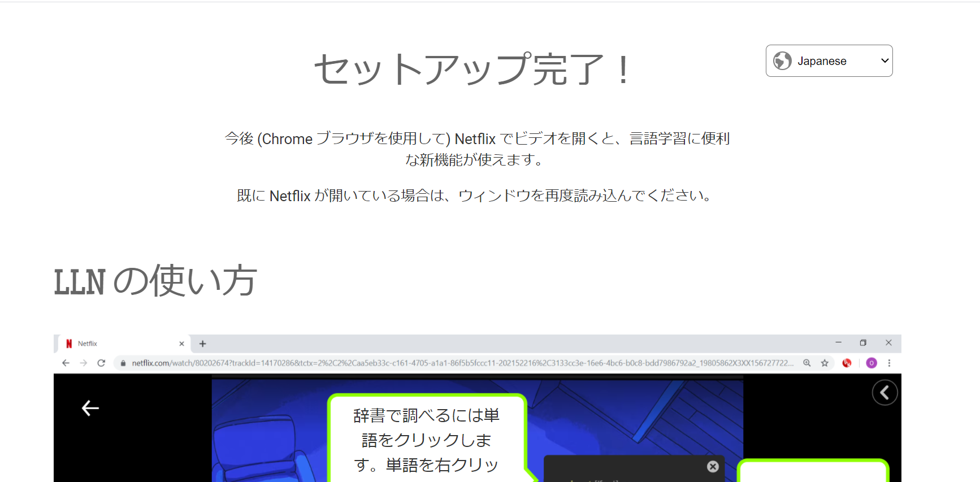Click the 今後 (Chrome ブラウザを使用して) paragraph
This screenshot has height=482, width=980.
(478, 149)
